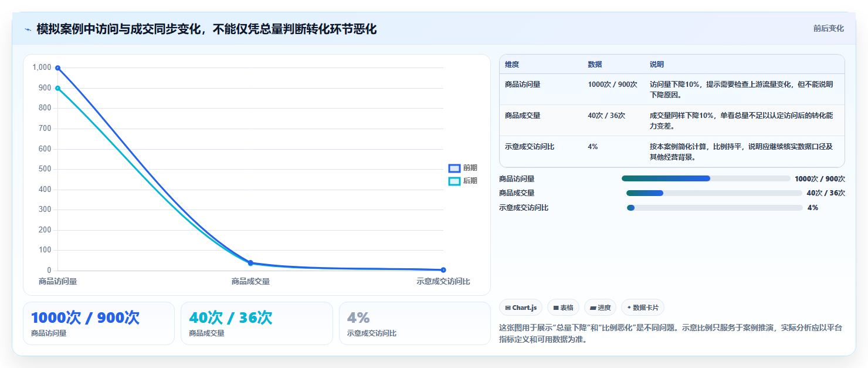
Task: Click the 商品成交量 x-axis label
Action: click(250, 282)
